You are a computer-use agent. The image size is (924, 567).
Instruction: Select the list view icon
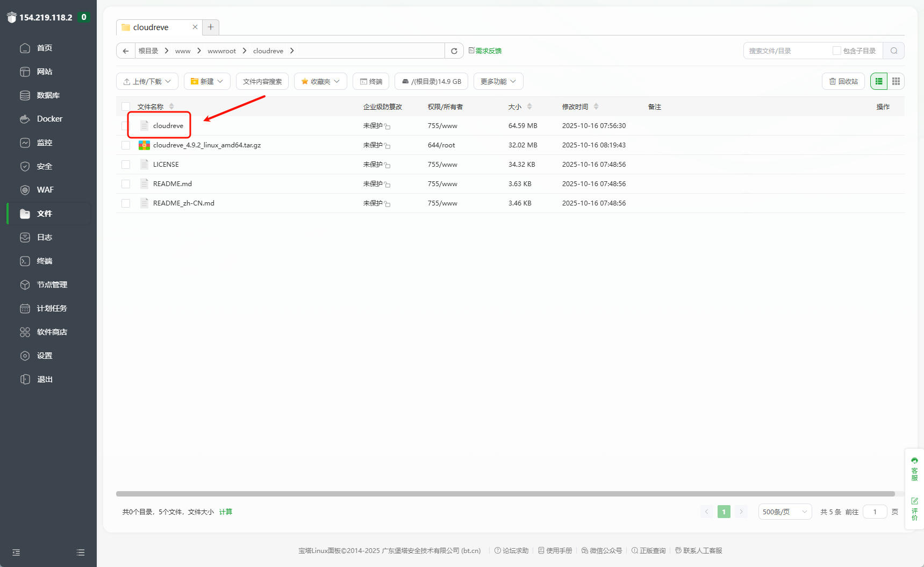coord(879,81)
